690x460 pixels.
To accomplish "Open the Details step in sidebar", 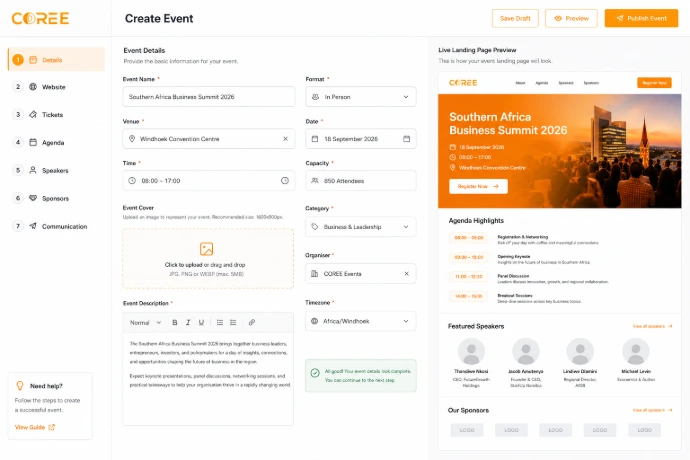I will click(x=56, y=60).
